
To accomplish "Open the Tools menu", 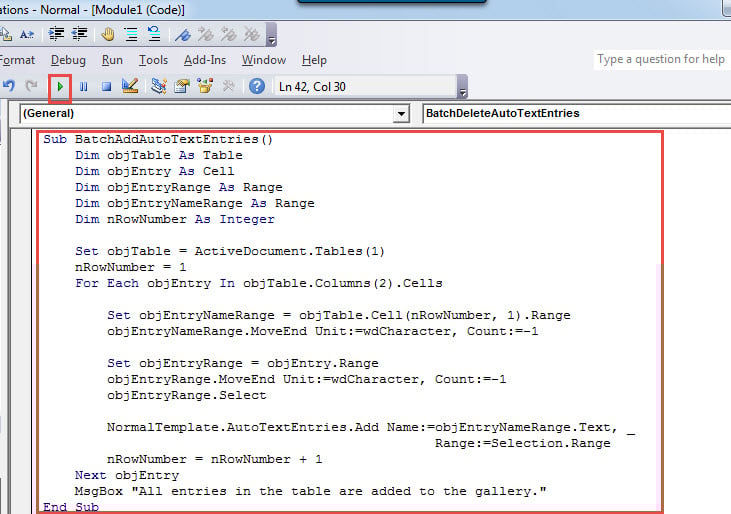I will point(153,60).
